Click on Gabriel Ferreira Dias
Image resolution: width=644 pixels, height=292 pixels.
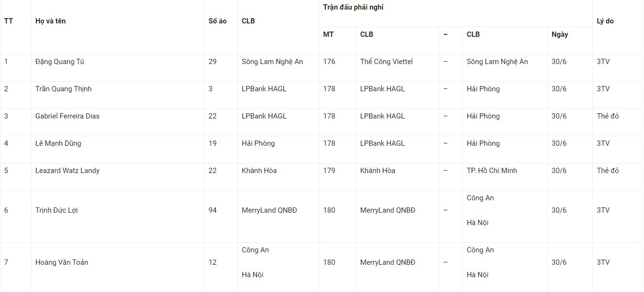coord(67,116)
